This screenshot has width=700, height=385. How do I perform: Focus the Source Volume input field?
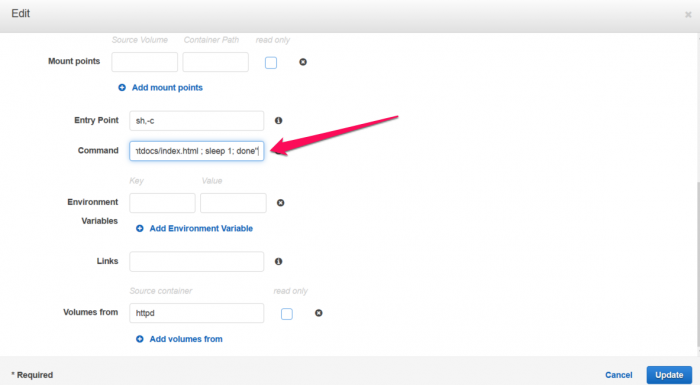click(x=145, y=62)
